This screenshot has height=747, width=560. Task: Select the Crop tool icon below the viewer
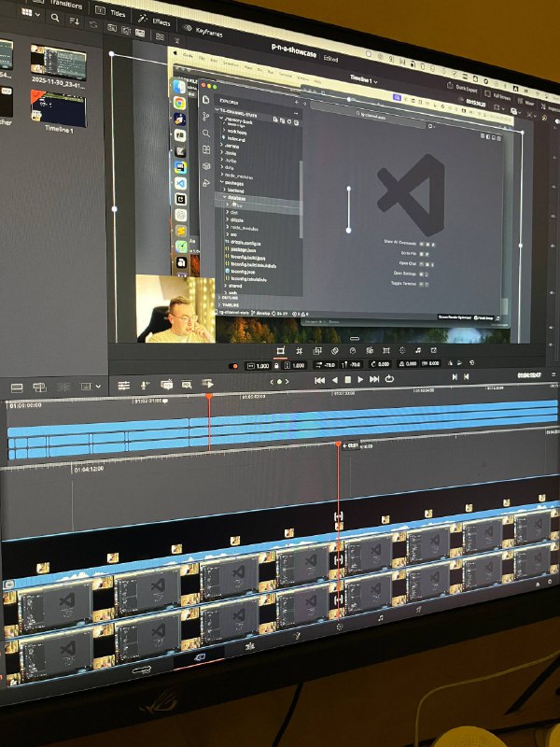pos(299,350)
